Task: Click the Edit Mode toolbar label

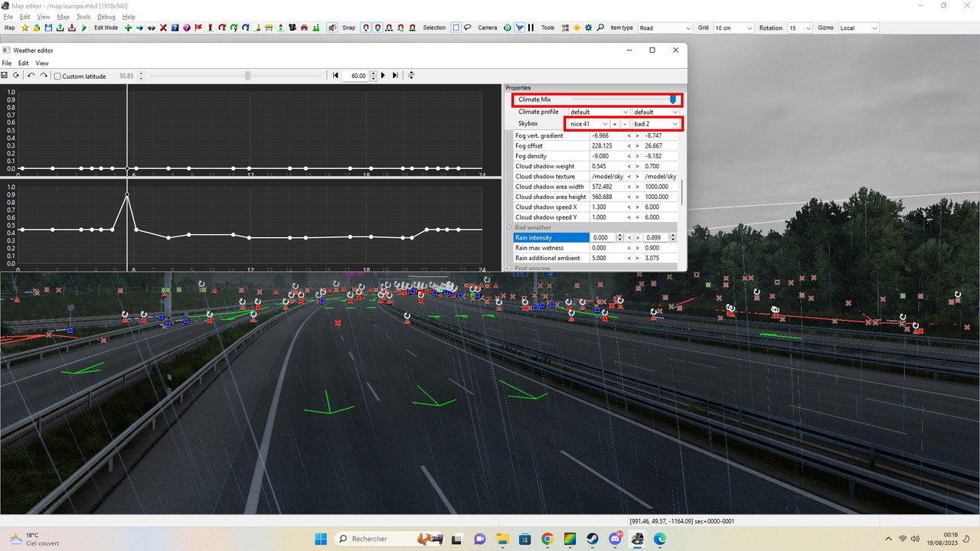Action: coord(106,28)
